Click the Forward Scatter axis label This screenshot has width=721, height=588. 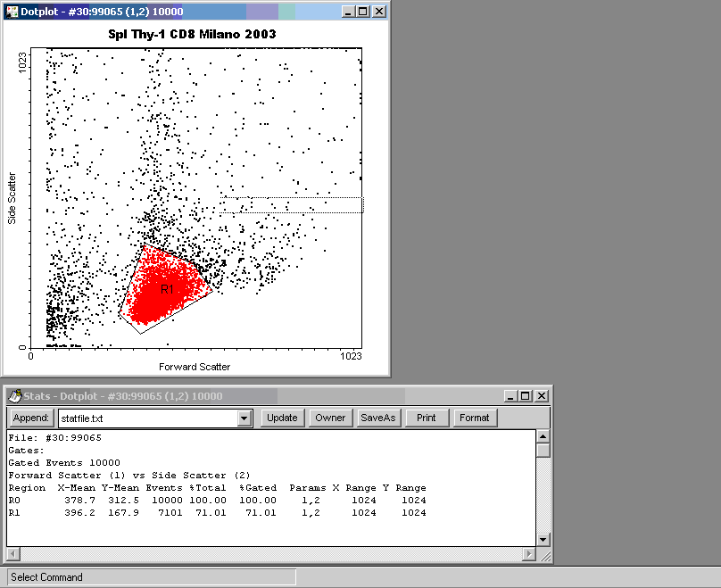point(195,367)
